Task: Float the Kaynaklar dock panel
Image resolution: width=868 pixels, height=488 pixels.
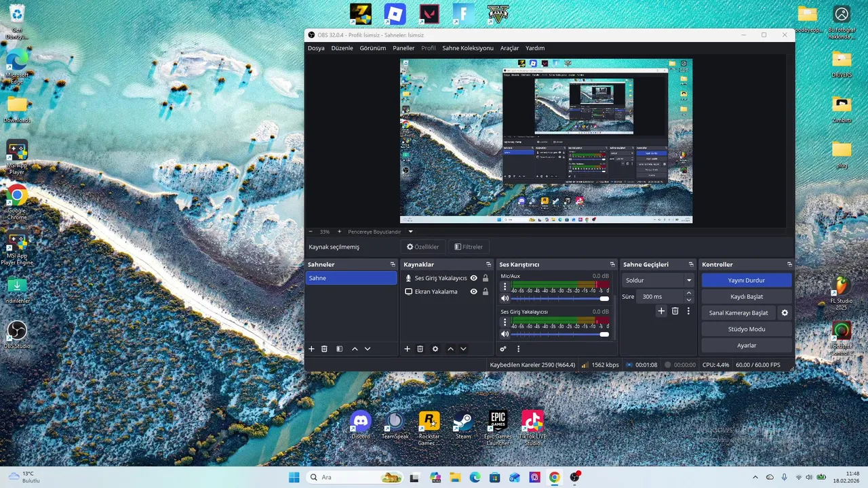Action: pyautogui.click(x=488, y=264)
